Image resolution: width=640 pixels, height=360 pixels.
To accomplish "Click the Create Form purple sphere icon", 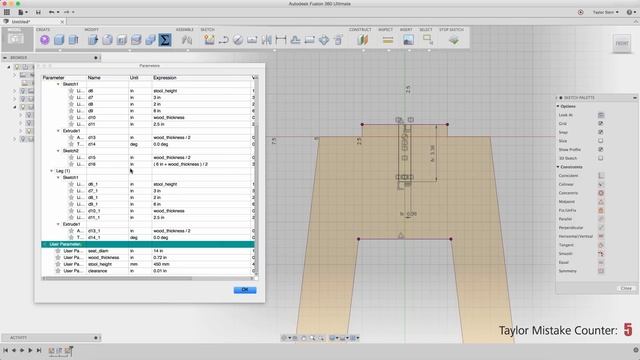I will (45, 40).
